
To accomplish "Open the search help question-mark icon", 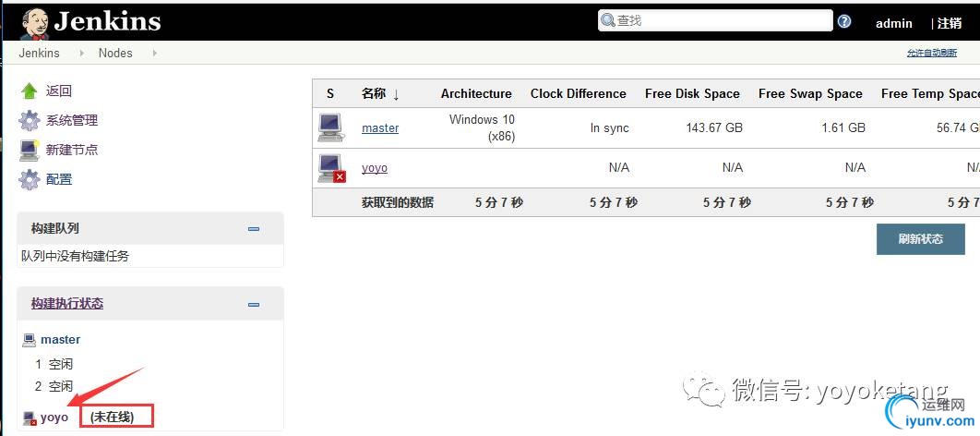I will tap(843, 21).
